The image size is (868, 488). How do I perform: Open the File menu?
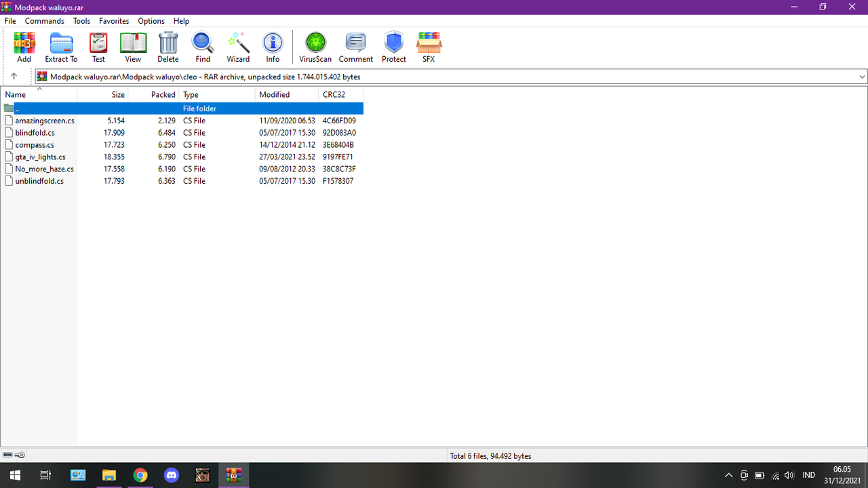[x=10, y=21]
